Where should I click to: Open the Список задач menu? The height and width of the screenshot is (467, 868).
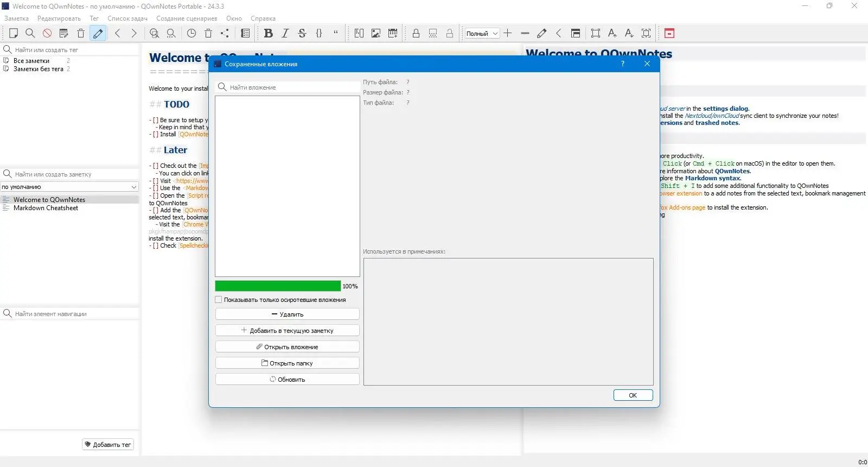127,18
